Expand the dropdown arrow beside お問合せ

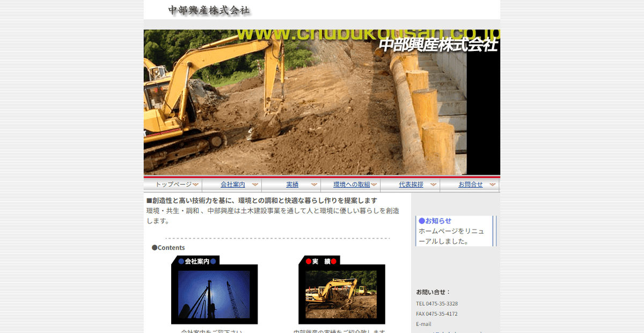point(494,184)
